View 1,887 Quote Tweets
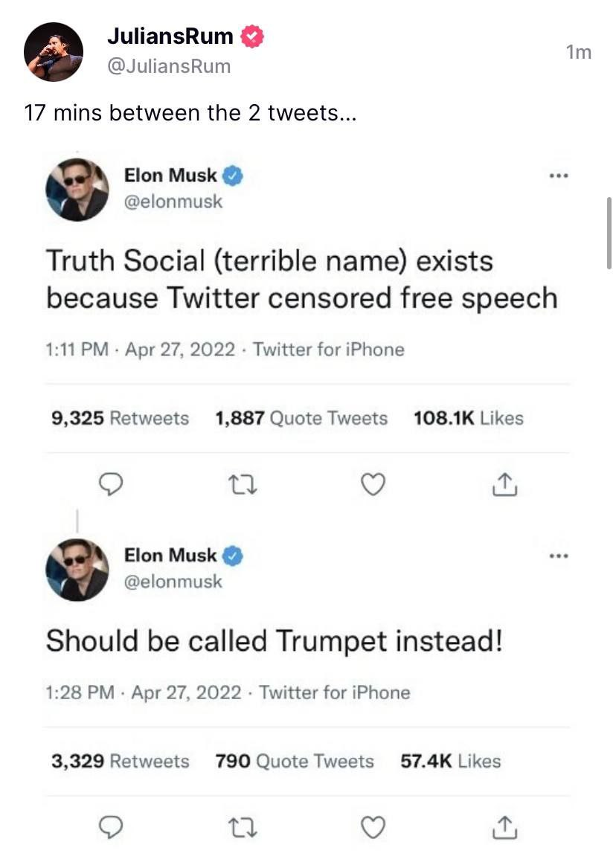This screenshot has width=616, height=865. point(301,419)
